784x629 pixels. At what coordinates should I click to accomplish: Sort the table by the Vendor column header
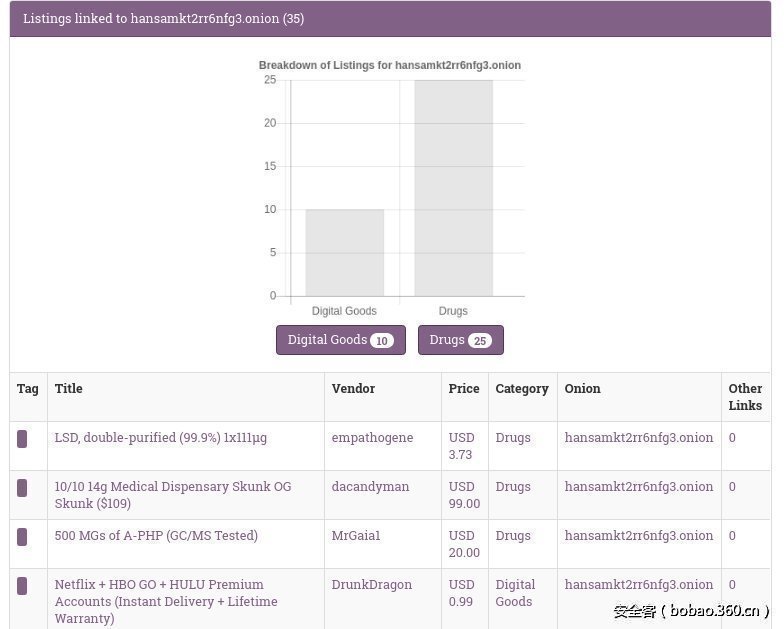(353, 389)
